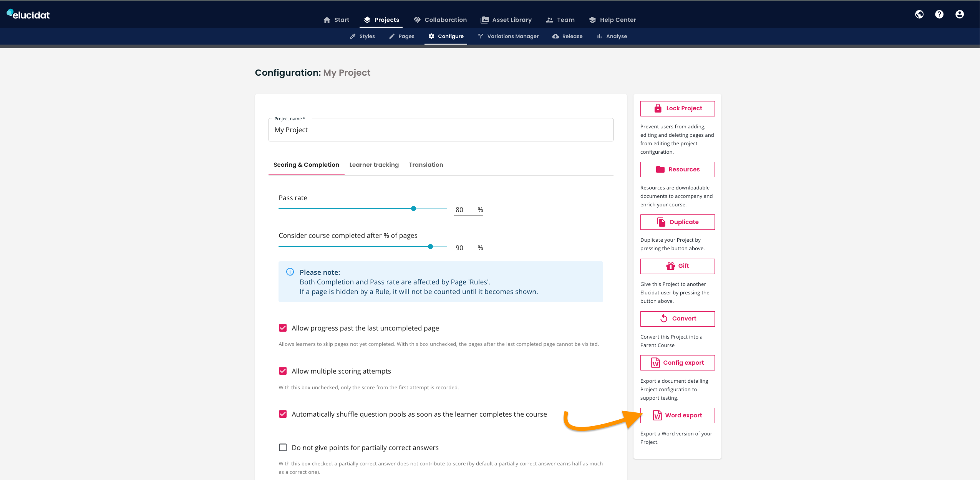
Task: Click the Start home icon
Action: click(x=327, y=20)
